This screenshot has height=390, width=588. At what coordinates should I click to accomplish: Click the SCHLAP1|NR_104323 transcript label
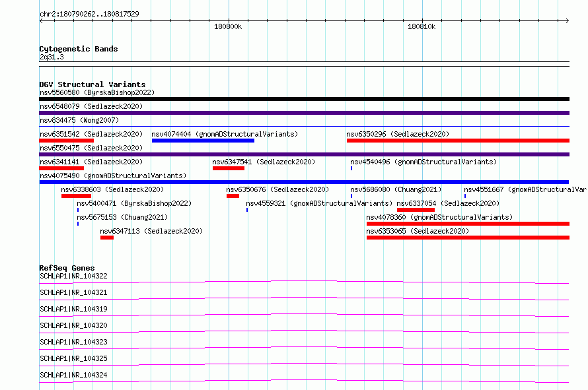(73, 342)
